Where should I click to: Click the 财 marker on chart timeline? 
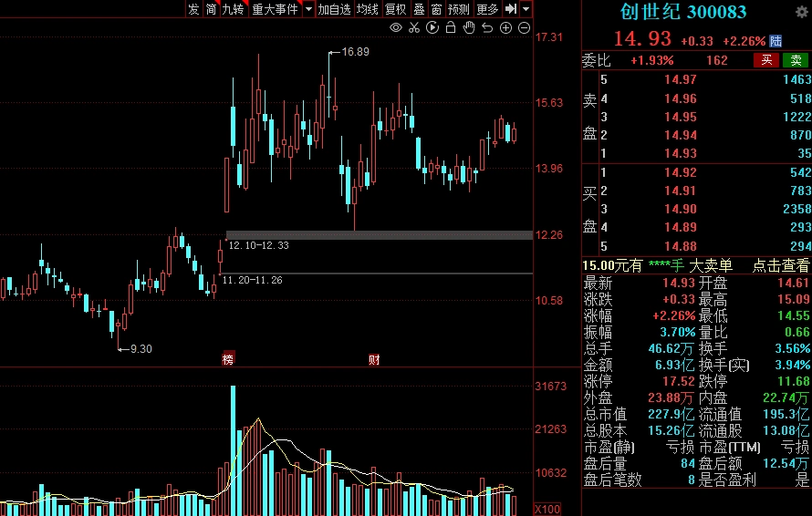[374, 359]
